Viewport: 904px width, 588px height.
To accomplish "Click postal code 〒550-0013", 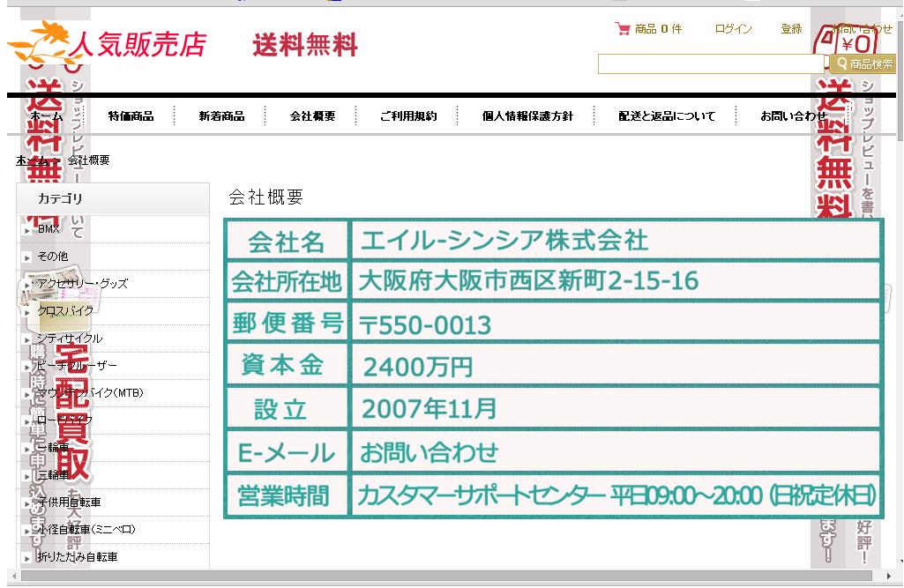I will [425, 325].
